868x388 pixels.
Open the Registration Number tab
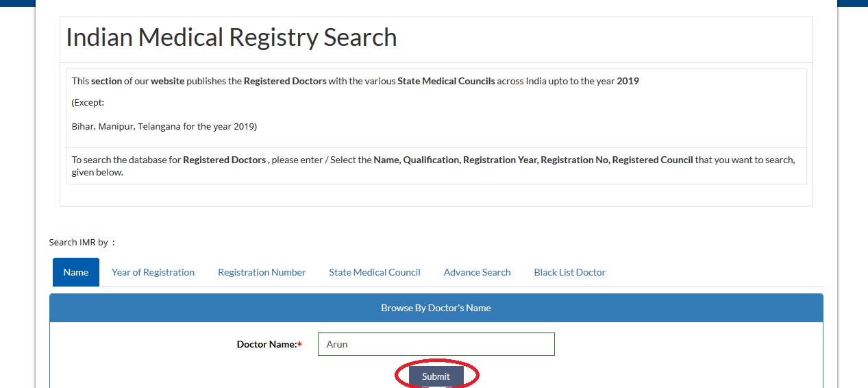click(x=262, y=272)
